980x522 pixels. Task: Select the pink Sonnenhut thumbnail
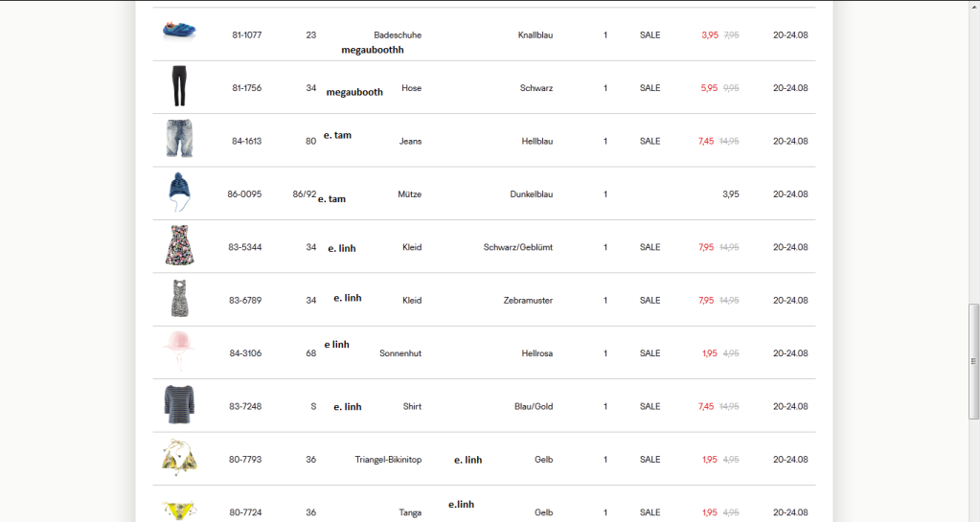(179, 352)
